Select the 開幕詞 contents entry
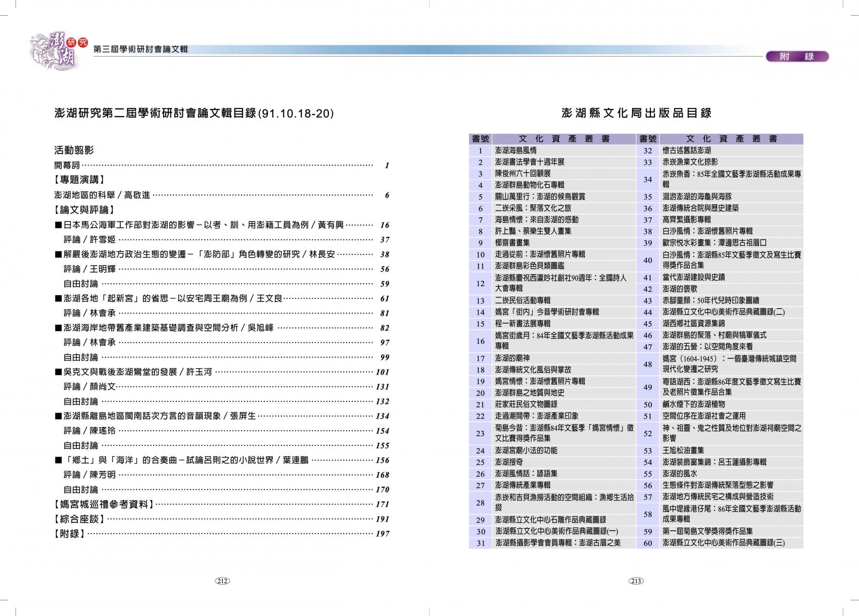 tap(67, 165)
